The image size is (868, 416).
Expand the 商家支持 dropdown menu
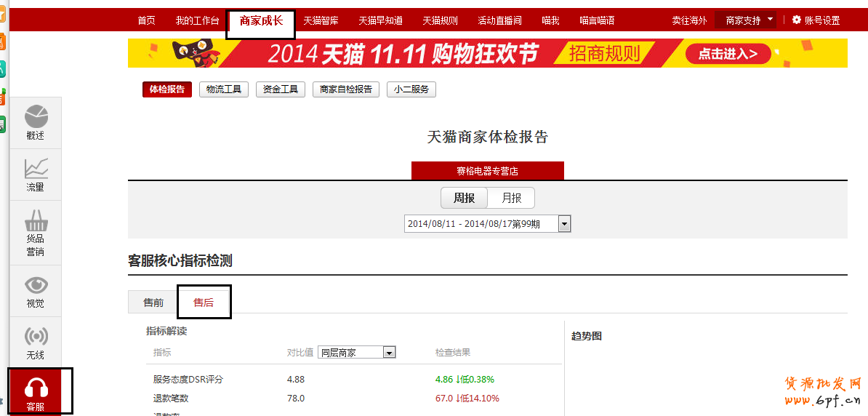(x=770, y=20)
